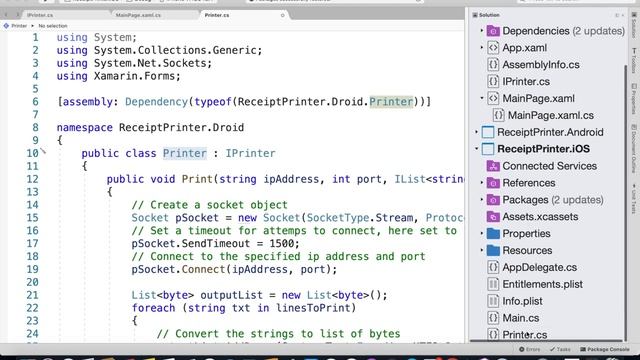Image resolution: width=640 pixels, height=360 pixels.
Task: Click 'pSocket.SendTimeout = 1500;' code line
Action: click(x=215, y=244)
